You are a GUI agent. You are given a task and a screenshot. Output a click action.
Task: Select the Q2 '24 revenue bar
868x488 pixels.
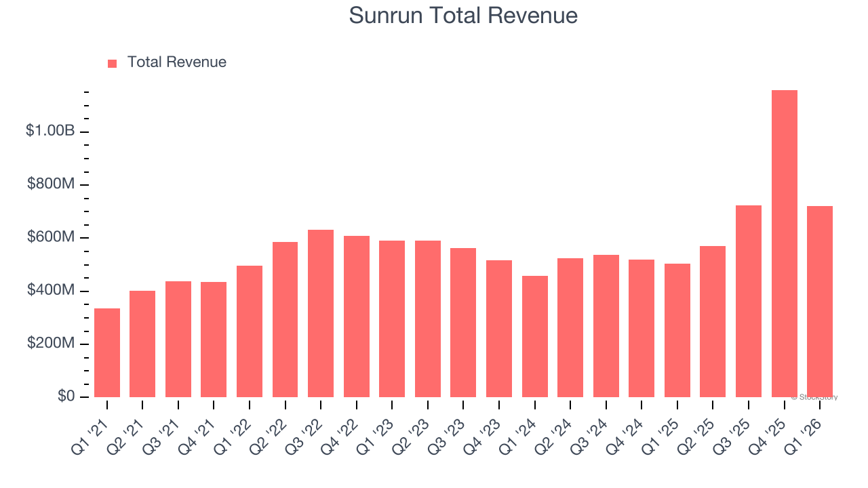pyautogui.click(x=570, y=327)
